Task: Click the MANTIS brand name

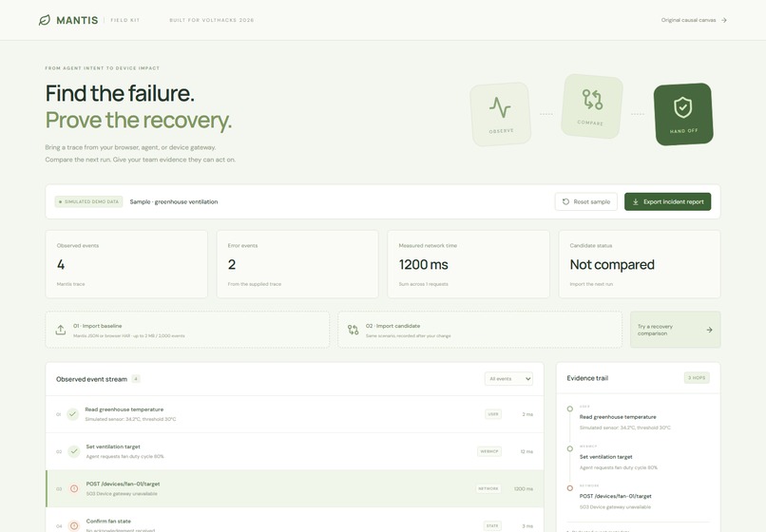Action: [77, 20]
